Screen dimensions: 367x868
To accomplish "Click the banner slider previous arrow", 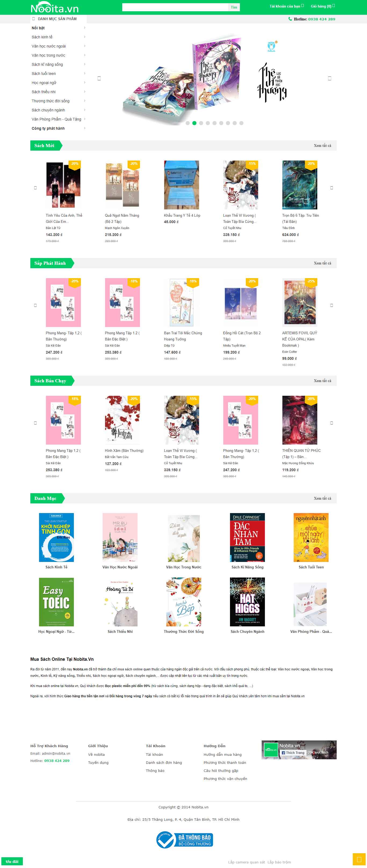I will coord(99,78).
